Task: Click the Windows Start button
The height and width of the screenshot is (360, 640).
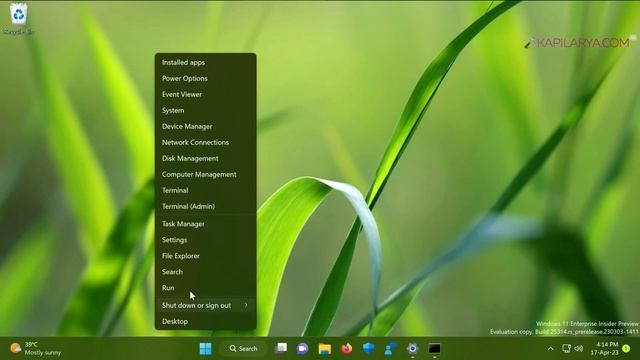Action: coord(205,349)
